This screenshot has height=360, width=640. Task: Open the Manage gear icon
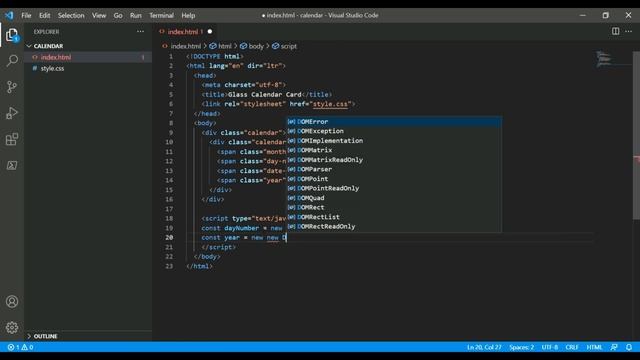click(12, 327)
